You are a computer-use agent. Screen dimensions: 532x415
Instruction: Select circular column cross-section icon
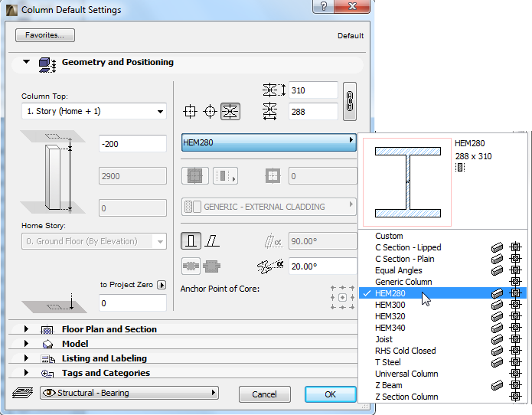pyautogui.click(x=210, y=111)
